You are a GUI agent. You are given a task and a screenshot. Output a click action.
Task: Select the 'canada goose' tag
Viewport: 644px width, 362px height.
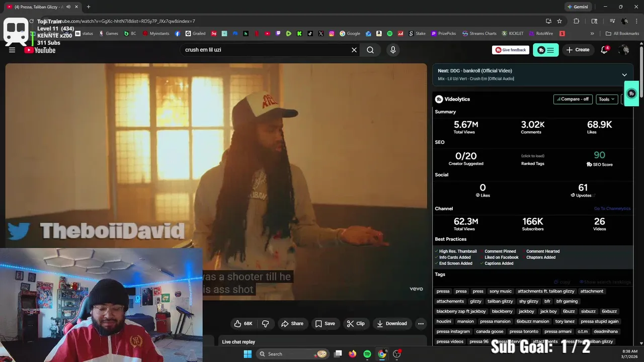[490, 331]
